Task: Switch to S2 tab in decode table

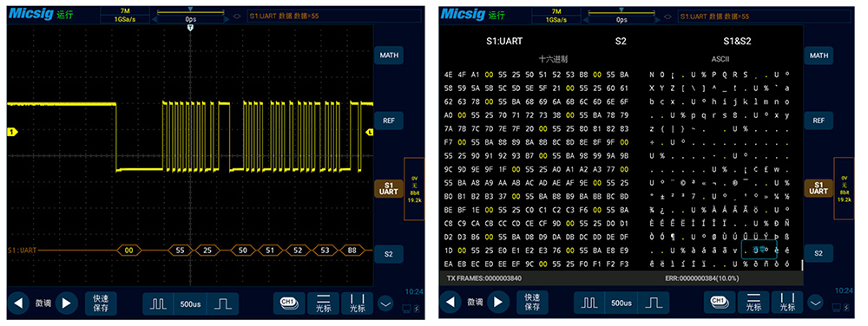Action: pos(621,41)
